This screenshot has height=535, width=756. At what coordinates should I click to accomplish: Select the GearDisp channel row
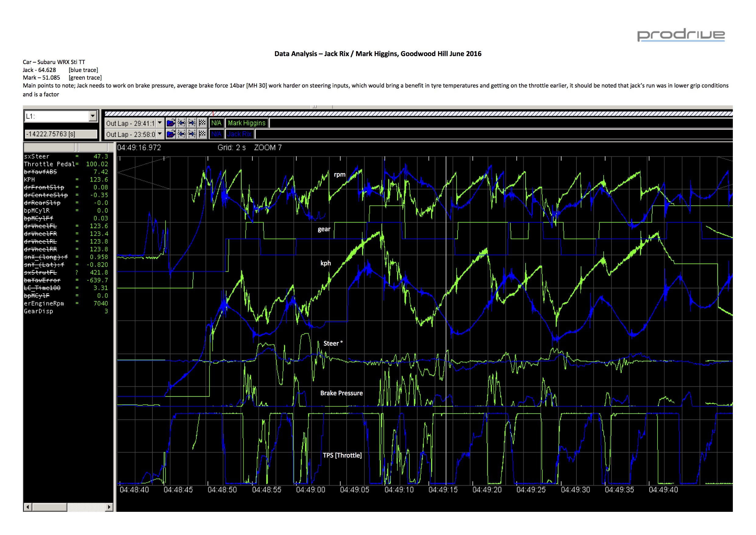[x=66, y=311]
